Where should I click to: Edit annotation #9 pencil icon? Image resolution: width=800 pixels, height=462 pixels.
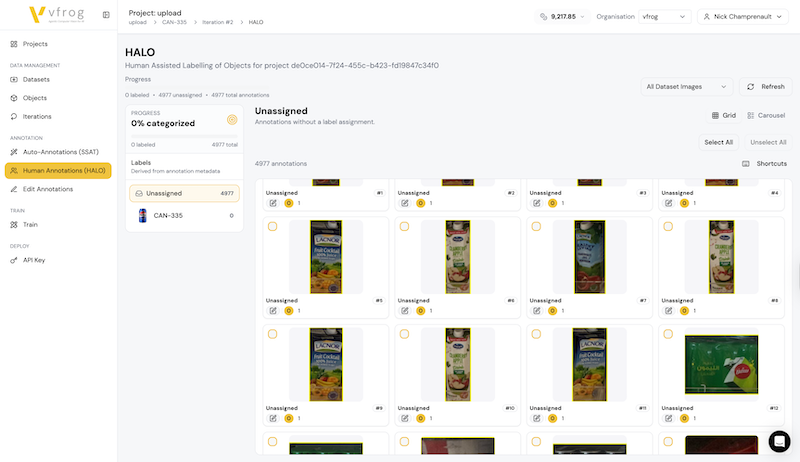[x=273, y=418]
